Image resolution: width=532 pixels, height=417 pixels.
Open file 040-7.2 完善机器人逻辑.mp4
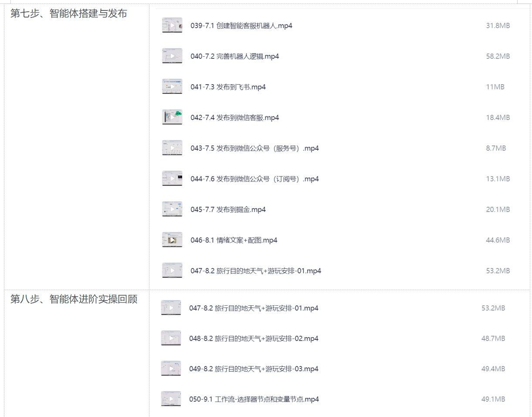point(235,56)
